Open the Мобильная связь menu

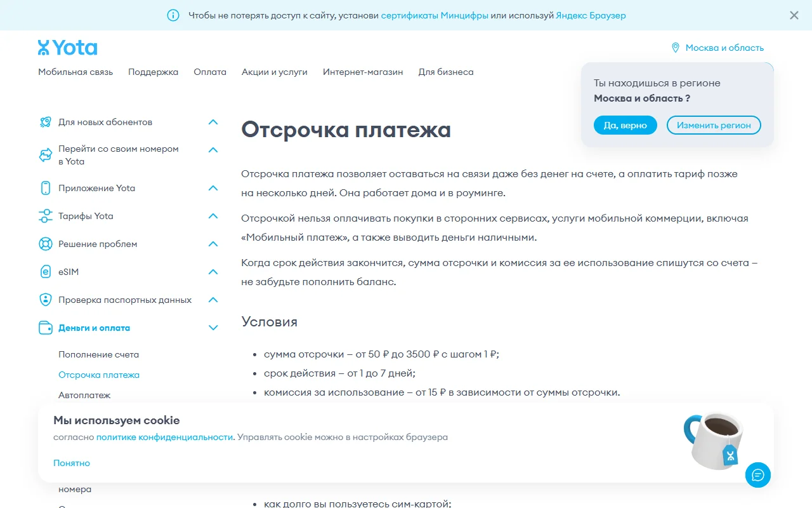75,72
